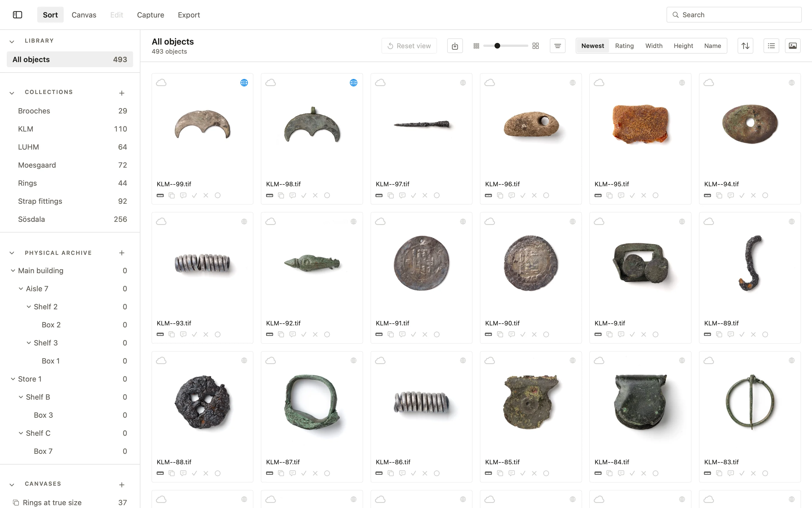This screenshot has height=508, width=812.
Task: Click the duplicate icon under KLM--90.tif
Action: click(x=500, y=334)
